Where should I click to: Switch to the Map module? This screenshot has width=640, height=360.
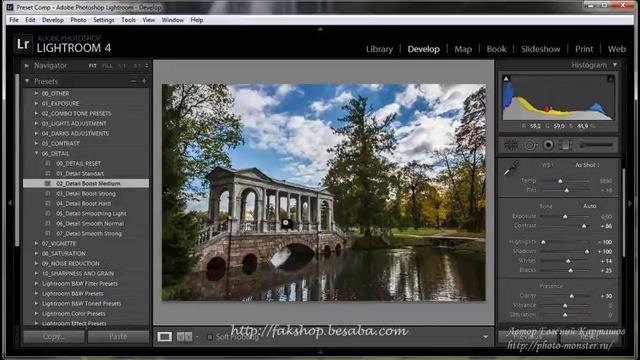point(463,49)
